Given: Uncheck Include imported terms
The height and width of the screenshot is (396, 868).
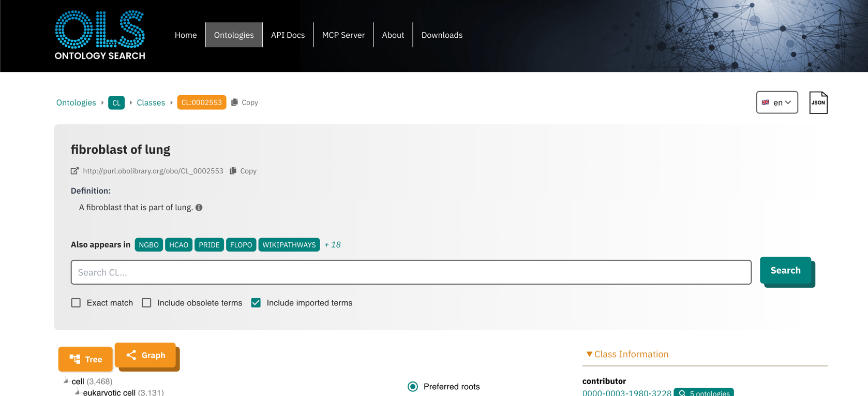Looking at the screenshot, I should 256,303.
